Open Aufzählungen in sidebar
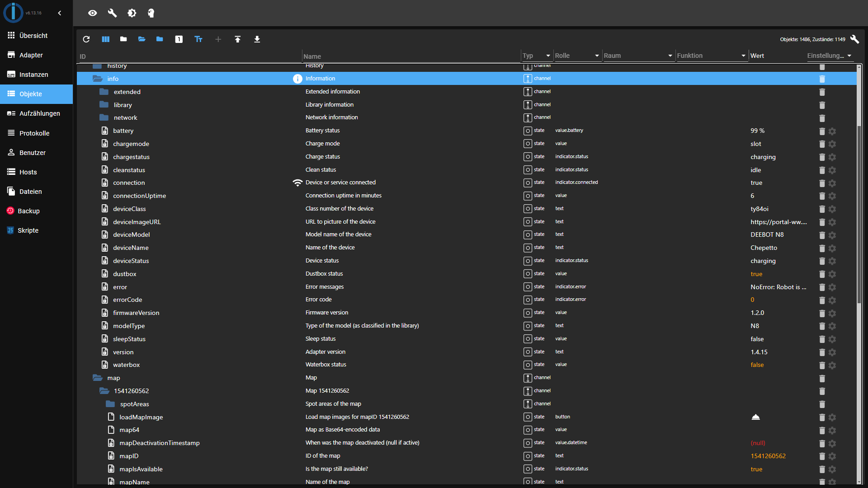 pos(36,113)
